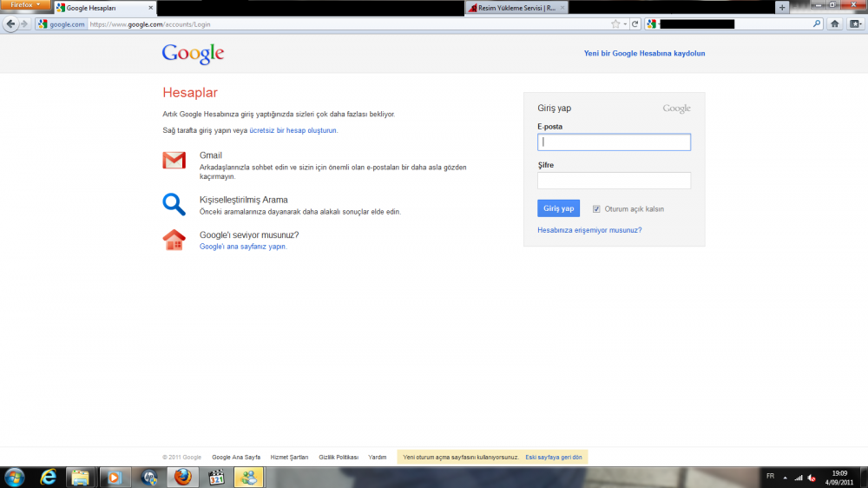Open the HP taskbar icon
868x488 pixels.
pyautogui.click(x=149, y=478)
